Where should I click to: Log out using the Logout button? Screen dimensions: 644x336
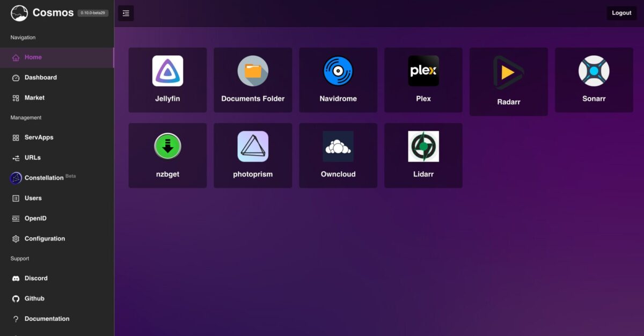pyautogui.click(x=621, y=13)
